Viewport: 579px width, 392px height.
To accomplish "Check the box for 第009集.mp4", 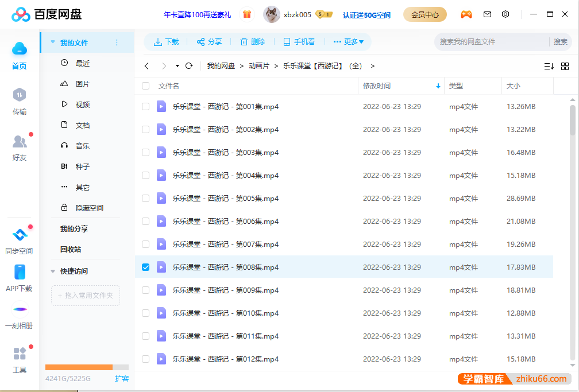I will (146, 290).
